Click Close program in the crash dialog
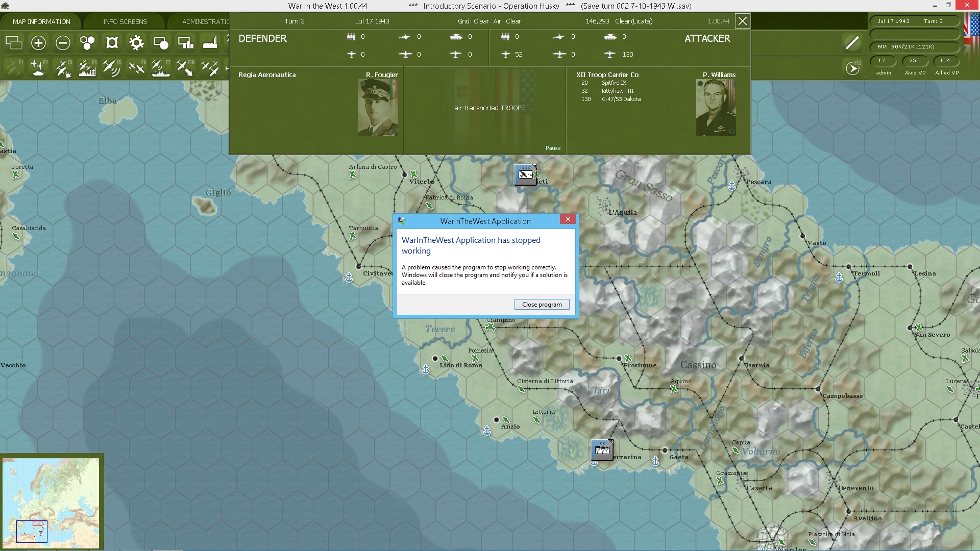The width and height of the screenshot is (980, 551). click(x=542, y=305)
